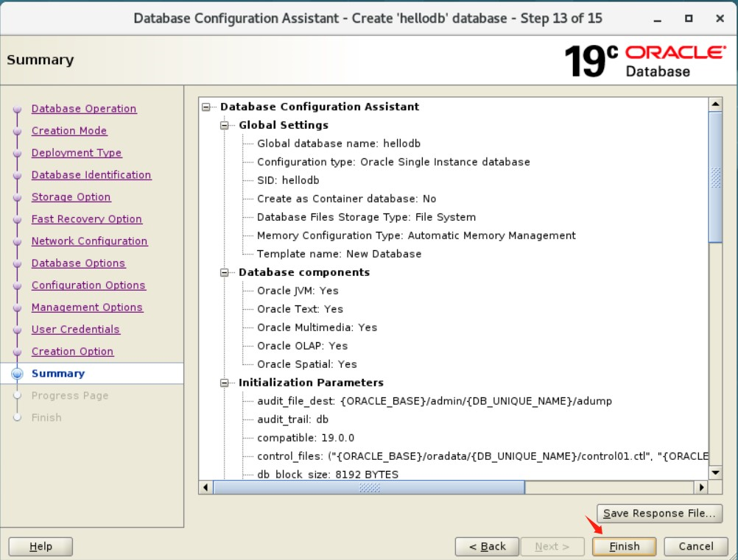
Task: Collapse the Database components tree node
Action: [x=225, y=273]
